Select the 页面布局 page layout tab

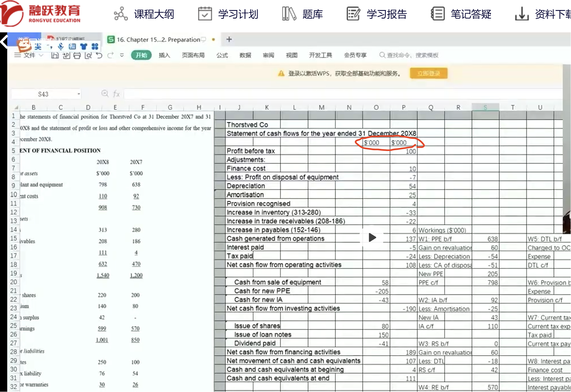[x=193, y=55]
